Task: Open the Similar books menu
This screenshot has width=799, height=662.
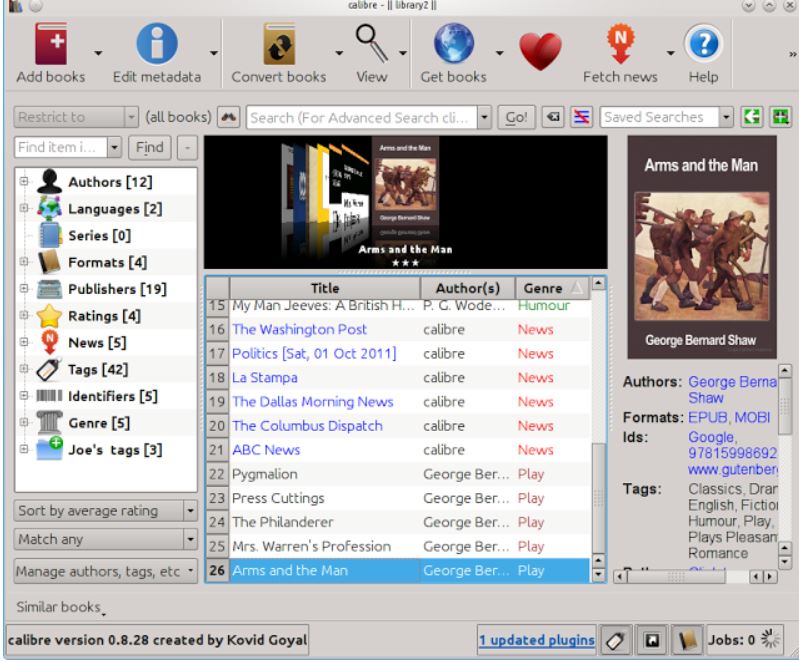Action: 61,607
